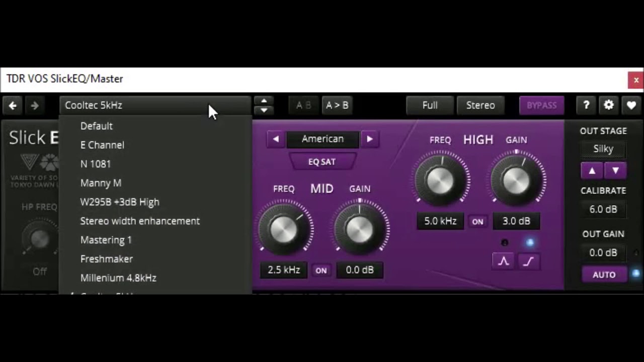Click the HIGH GAIN knob
The width and height of the screenshot is (644, 362).
(x=517, y=180)
